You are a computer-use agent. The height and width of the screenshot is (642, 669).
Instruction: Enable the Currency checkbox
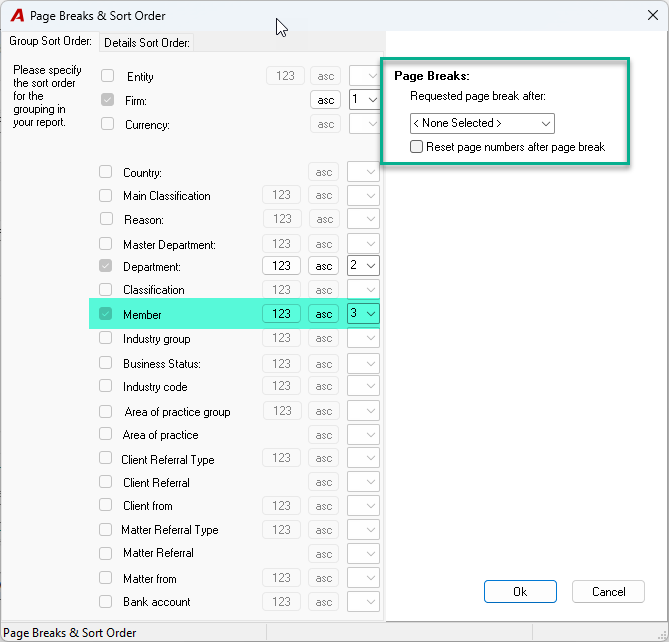pyautogui.click(x=108, y=124)
